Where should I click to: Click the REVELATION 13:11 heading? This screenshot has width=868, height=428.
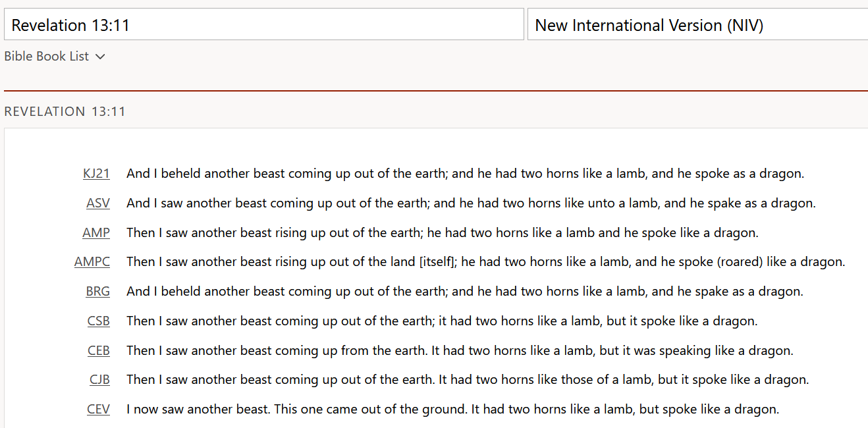click(x=65, y=111)
